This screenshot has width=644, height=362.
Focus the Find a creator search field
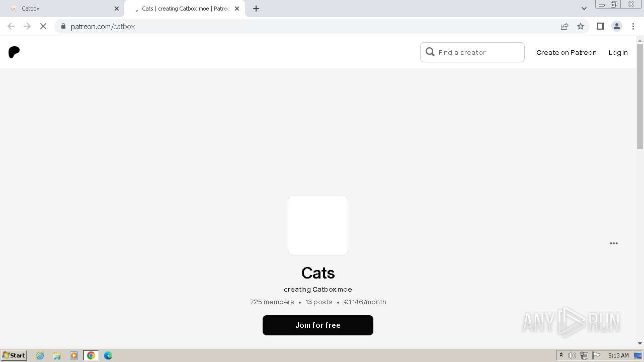(472, 52)
